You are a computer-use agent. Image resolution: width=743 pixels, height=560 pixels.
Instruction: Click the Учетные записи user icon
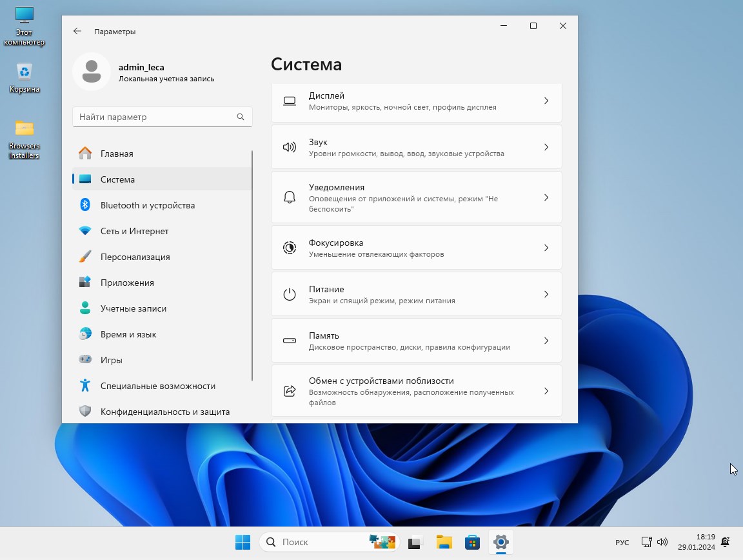[x=85, y=308]
